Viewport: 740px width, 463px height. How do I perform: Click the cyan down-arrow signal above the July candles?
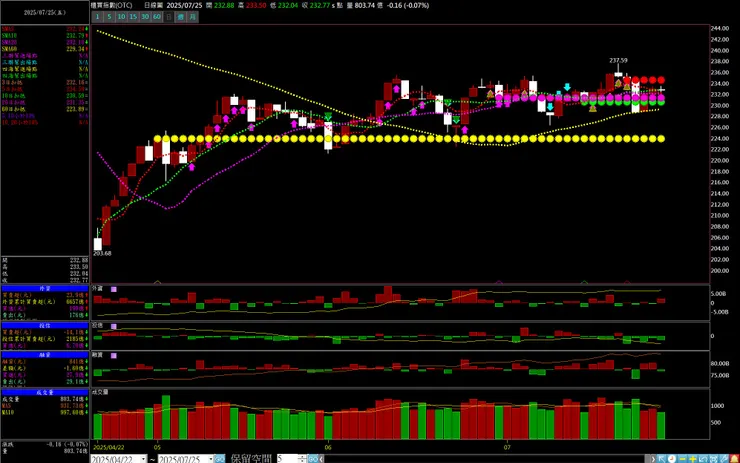point(567,87)
